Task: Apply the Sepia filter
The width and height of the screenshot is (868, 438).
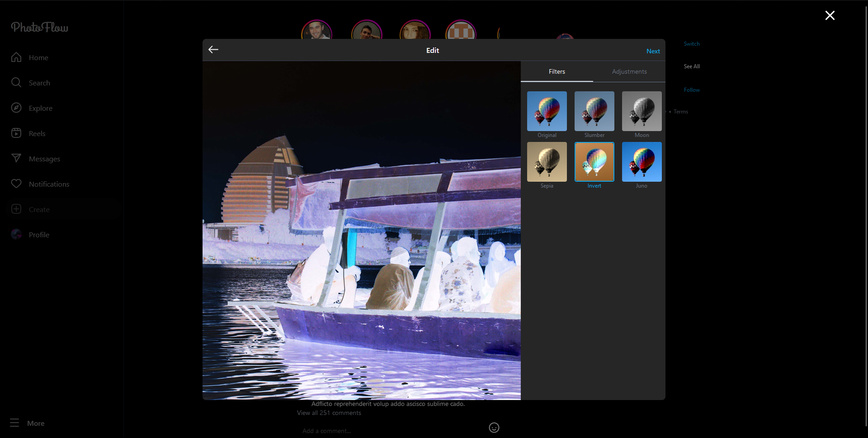Action: 547,162
